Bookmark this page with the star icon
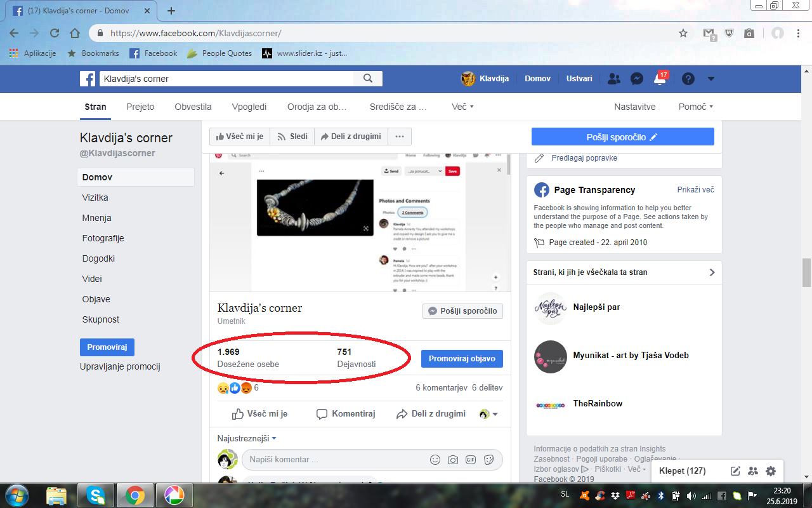812x508 pixels. (x=683, y=33)
